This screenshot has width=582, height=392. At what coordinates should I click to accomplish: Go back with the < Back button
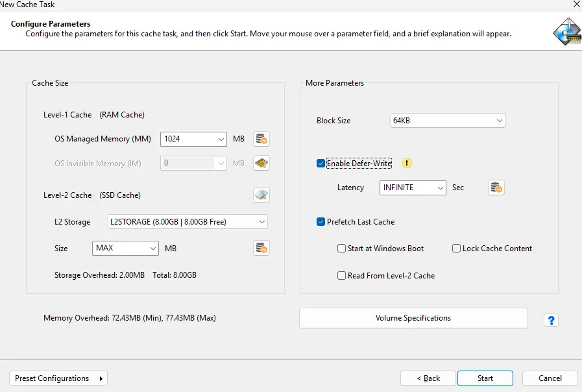click(x=428, y=378)
